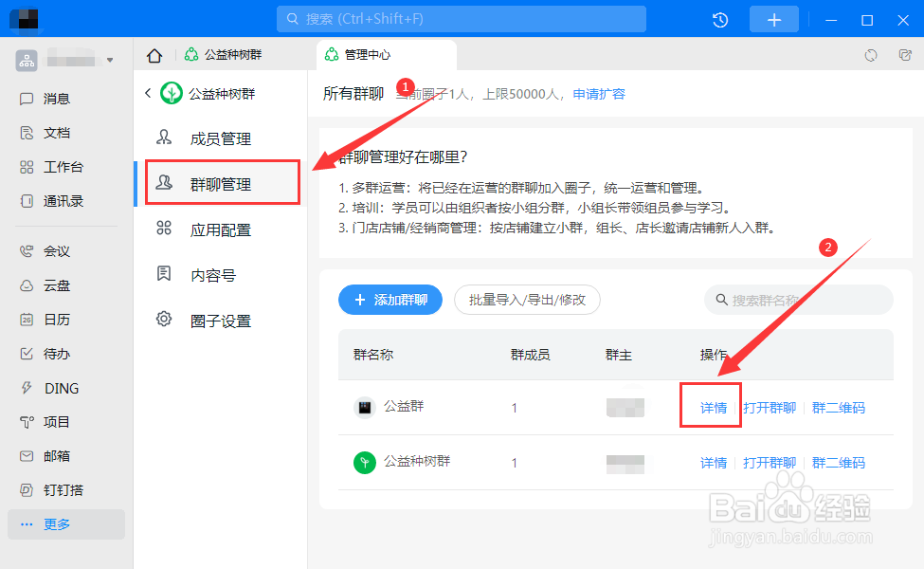This screenshot has height=569, width=924.
Task: Switch to the 公益种树群 tab
Action: pyautogui.click(x=224, y=55)
